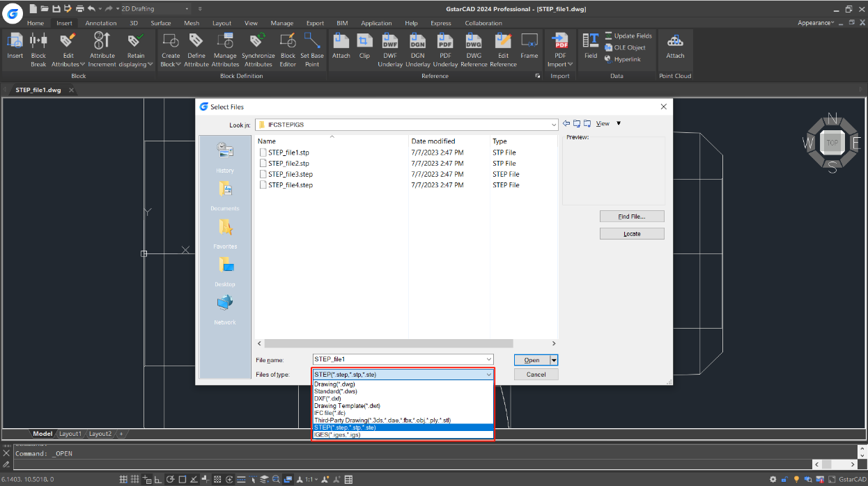Jump to Desktop in Select Files sidebar

pyautogui.click(x=225, y=272)
